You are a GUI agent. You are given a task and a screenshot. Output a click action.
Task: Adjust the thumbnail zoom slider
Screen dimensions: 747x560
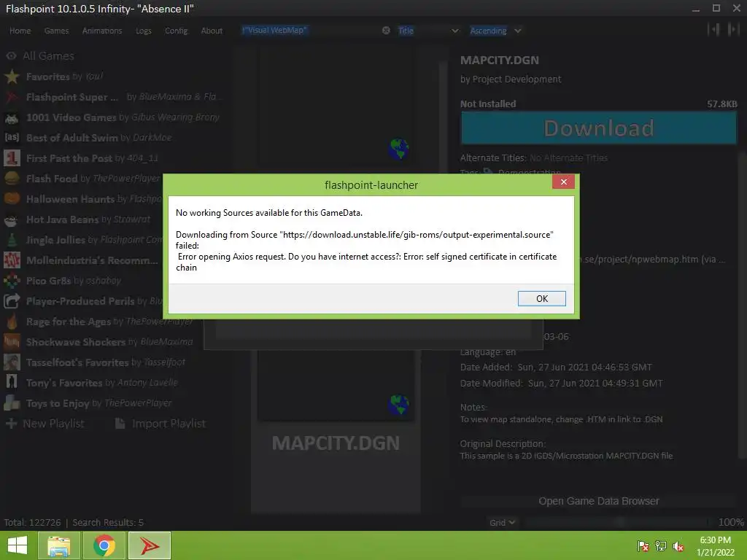tap(617, 522)
